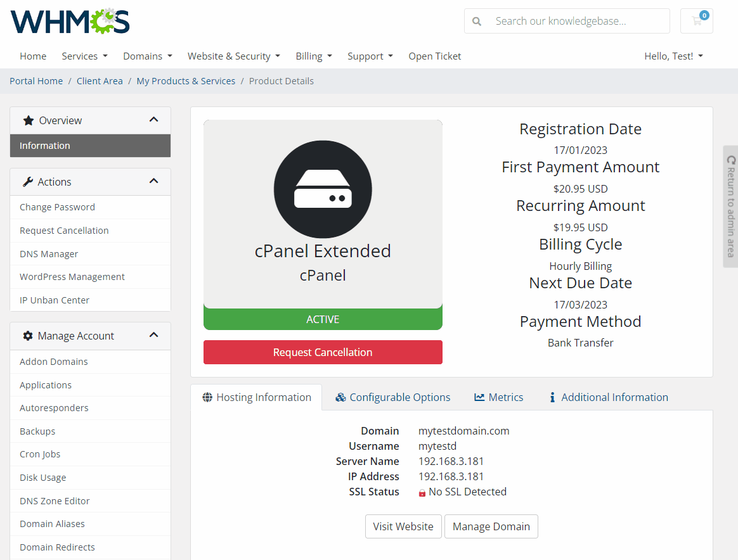738x560 pixels.
Task: Click the wrench icon beside Actions
Action: [x=27, y=182]
